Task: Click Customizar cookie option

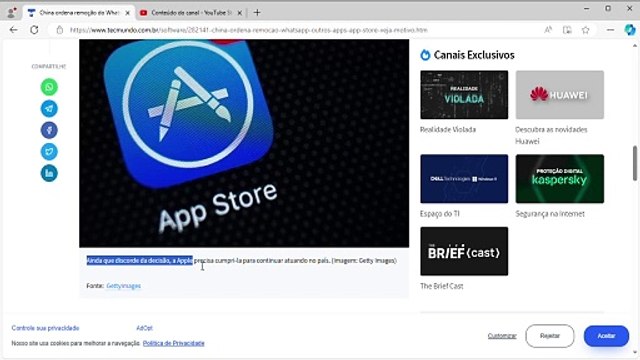Action: pos(502,336)
